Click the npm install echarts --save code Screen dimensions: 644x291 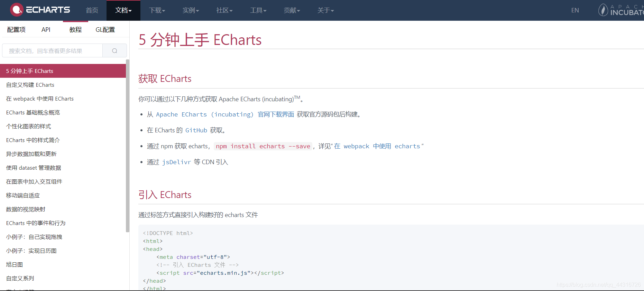[x=263, y=146]
